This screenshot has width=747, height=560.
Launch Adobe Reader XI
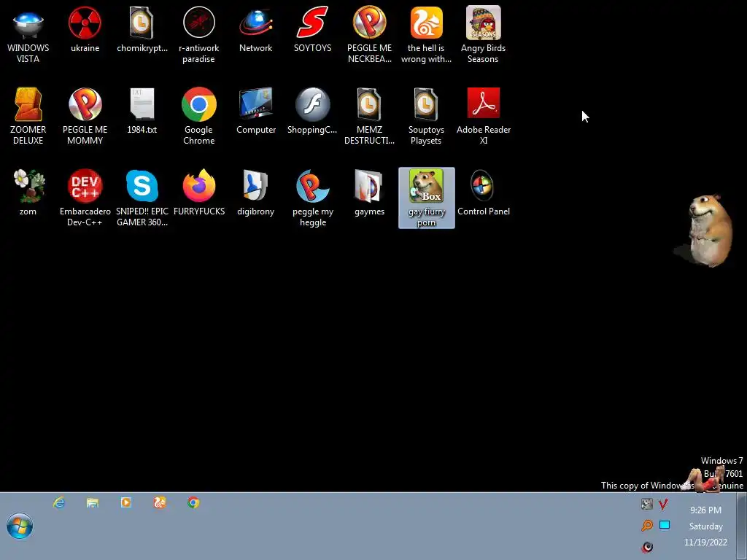pyautogui.click(x=483, y=116)
